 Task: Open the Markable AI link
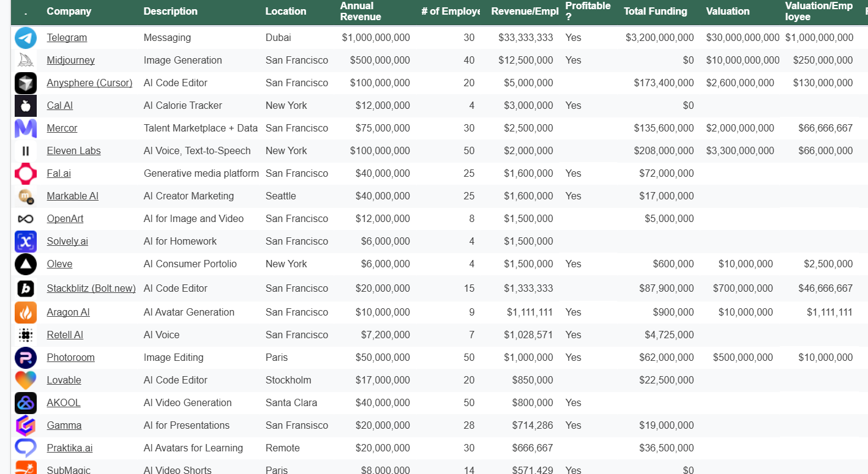pyautogui.click(x=72, y=196)
